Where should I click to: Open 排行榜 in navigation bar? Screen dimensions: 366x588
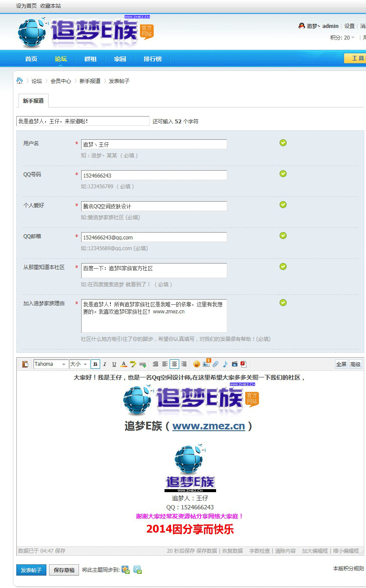[x=152, y=59]
